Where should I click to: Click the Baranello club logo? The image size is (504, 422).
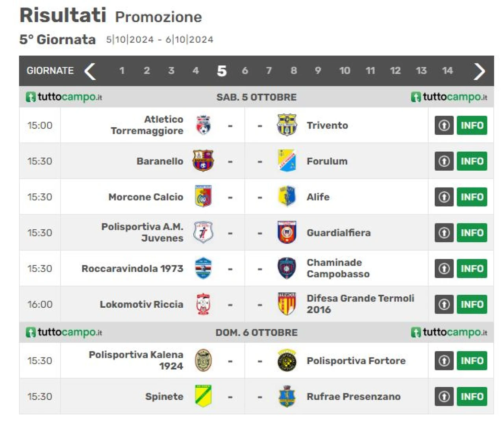click(x=203, y=161)
